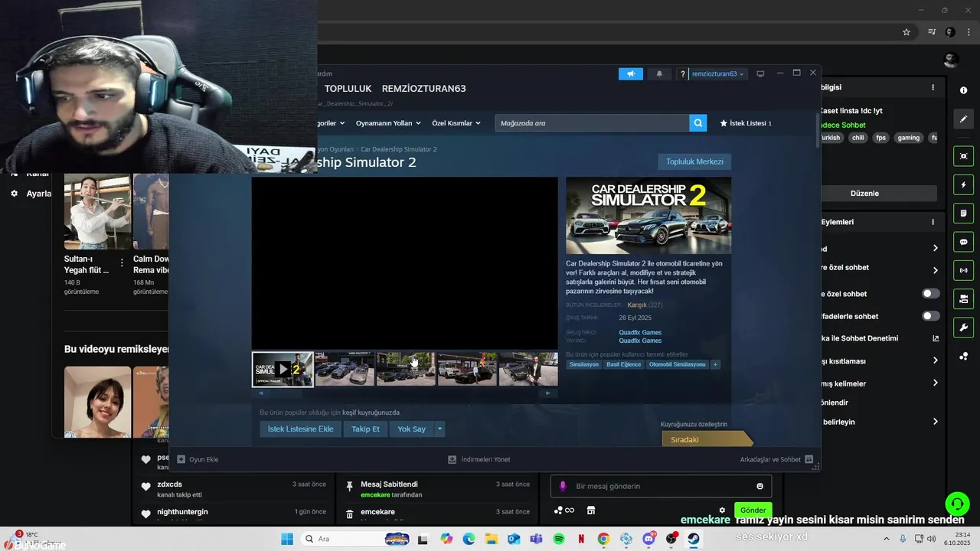This screenshot has height=551, width=980.
Task: Open Topluluk Merkezi button
Action: coord(694,162)
